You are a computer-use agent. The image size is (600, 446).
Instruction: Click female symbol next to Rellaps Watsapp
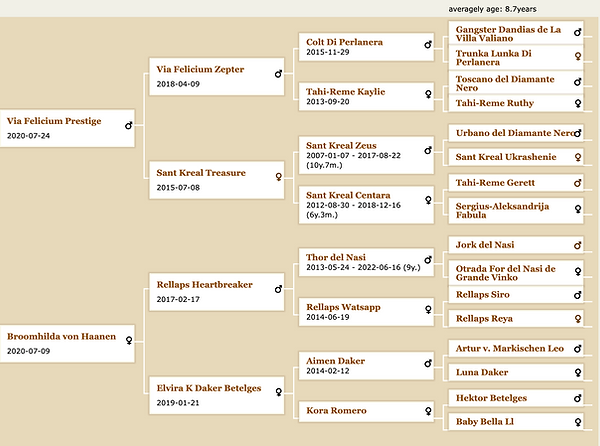point(429,312)
